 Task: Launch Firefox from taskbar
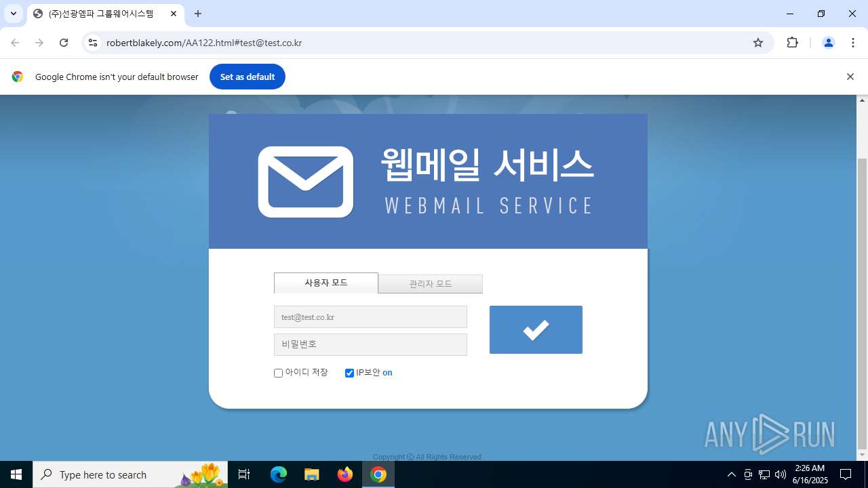tap(345, 474)
